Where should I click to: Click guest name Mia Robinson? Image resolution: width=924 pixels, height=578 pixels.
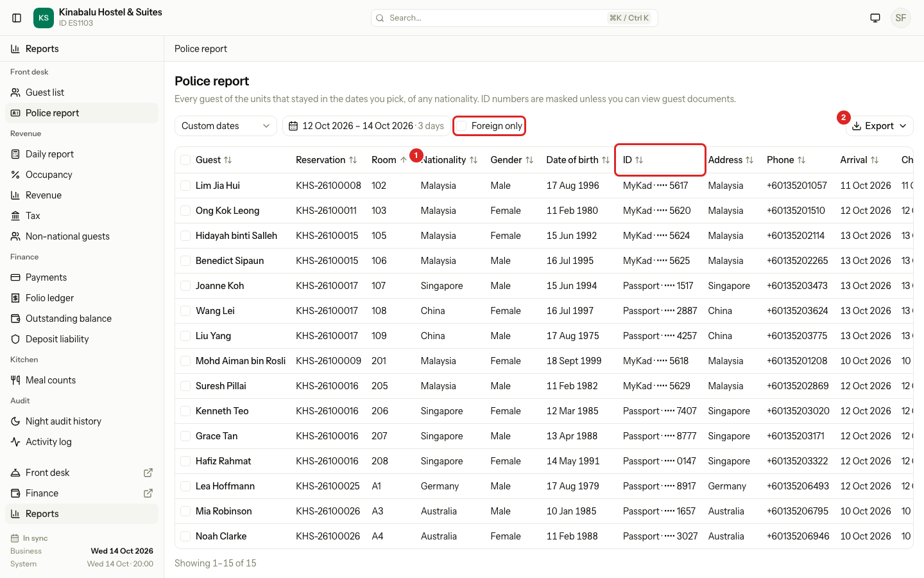(x=224, y=511)
